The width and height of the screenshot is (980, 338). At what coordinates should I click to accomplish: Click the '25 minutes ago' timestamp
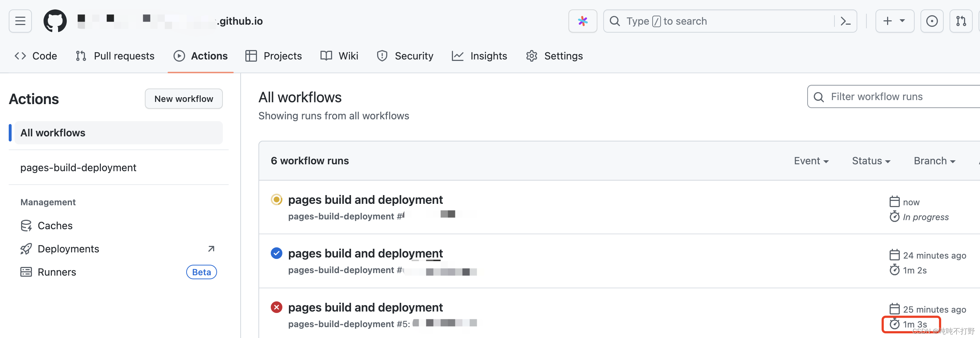pyautogui.click(x=934, y=309)
